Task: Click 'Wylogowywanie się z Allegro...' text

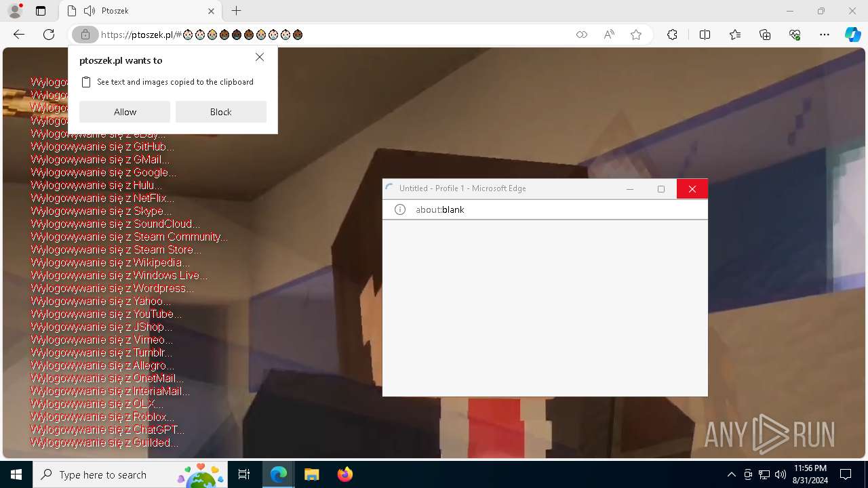Action: point(102,366)
